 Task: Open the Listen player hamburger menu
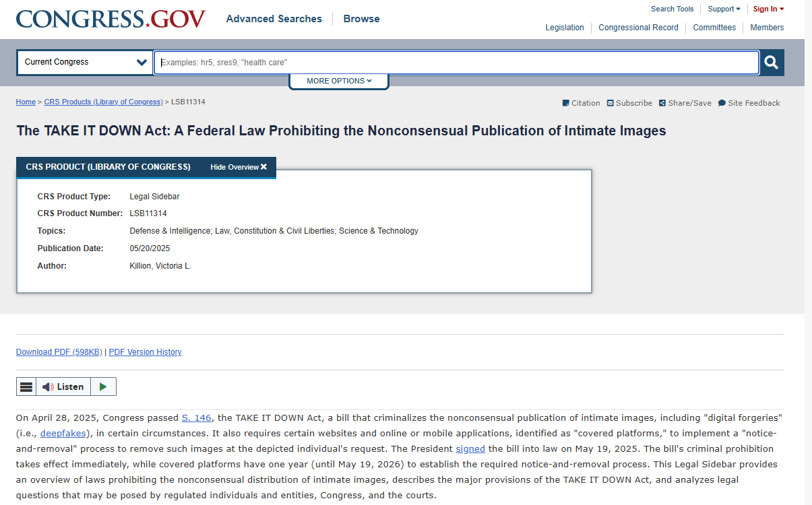pyautogui.click(x=26, y=386)
